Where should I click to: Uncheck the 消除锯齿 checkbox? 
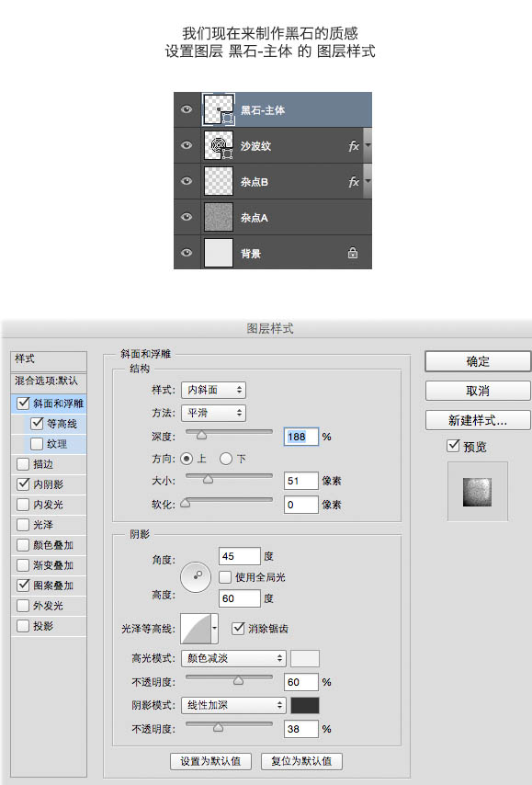[x=238, y=628]
